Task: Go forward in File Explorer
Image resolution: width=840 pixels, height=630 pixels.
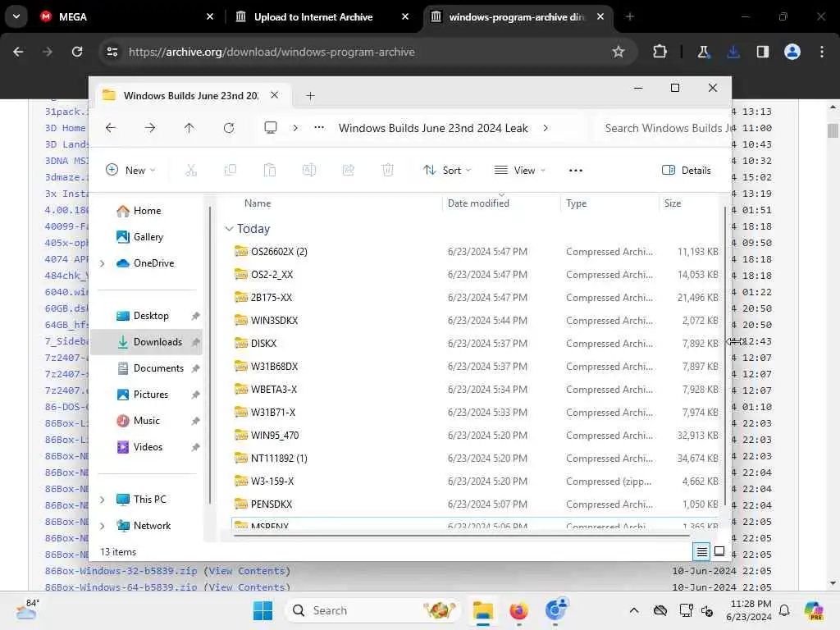Action: tap(150, 128)
